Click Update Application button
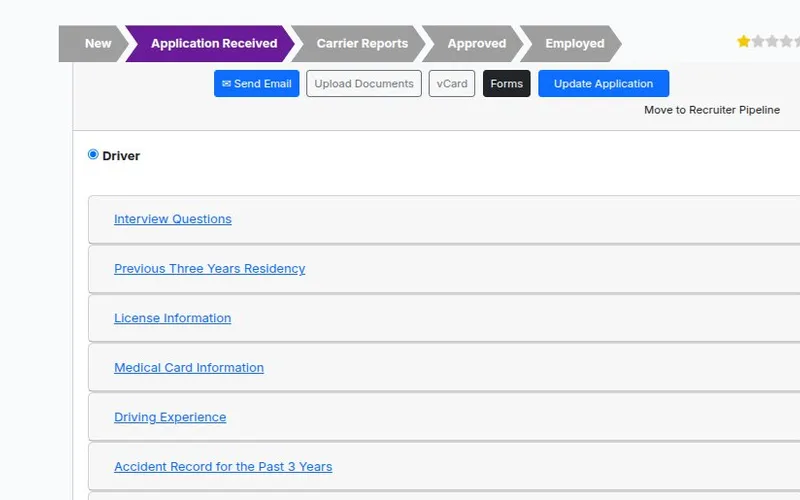This screenshot has height=500, width=800. point(604,84)
